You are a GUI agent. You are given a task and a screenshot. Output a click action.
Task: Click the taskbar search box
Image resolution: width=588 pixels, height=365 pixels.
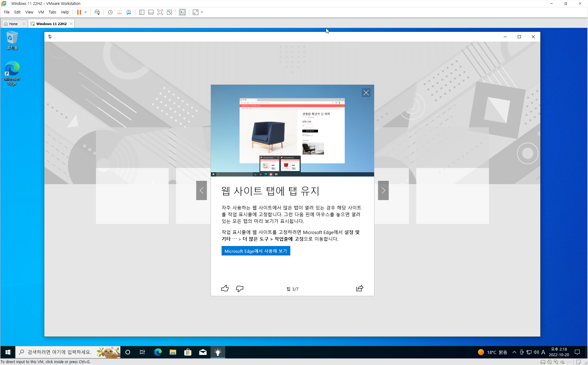pos(68,352)
